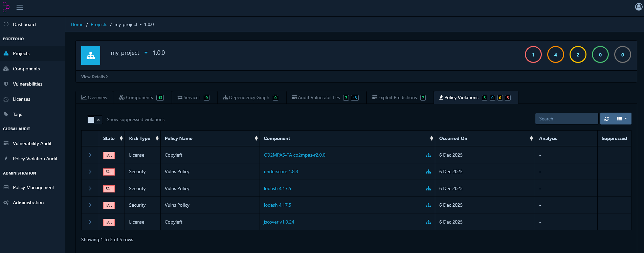The image size is (644, 253).
Task: Switch to the Overview tab
Action: pos(94,97)
